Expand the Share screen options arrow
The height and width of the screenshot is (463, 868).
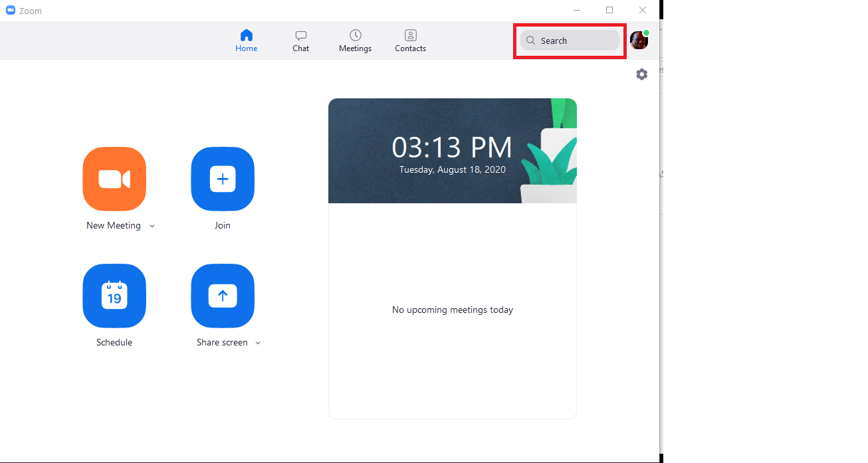[258, 343]
